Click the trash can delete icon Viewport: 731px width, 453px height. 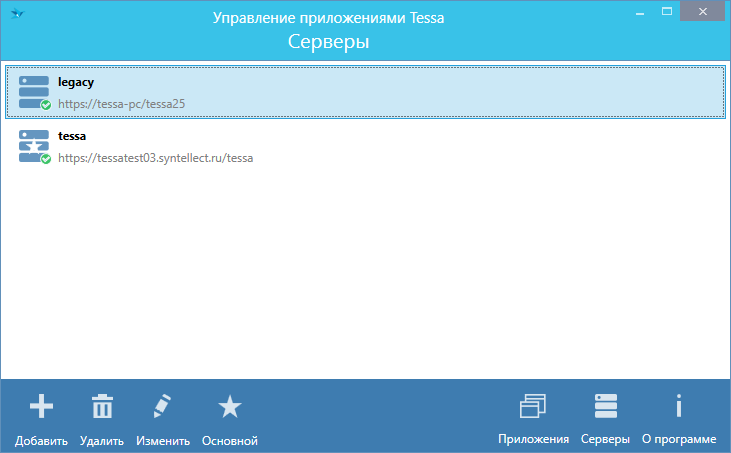point(102,406)
